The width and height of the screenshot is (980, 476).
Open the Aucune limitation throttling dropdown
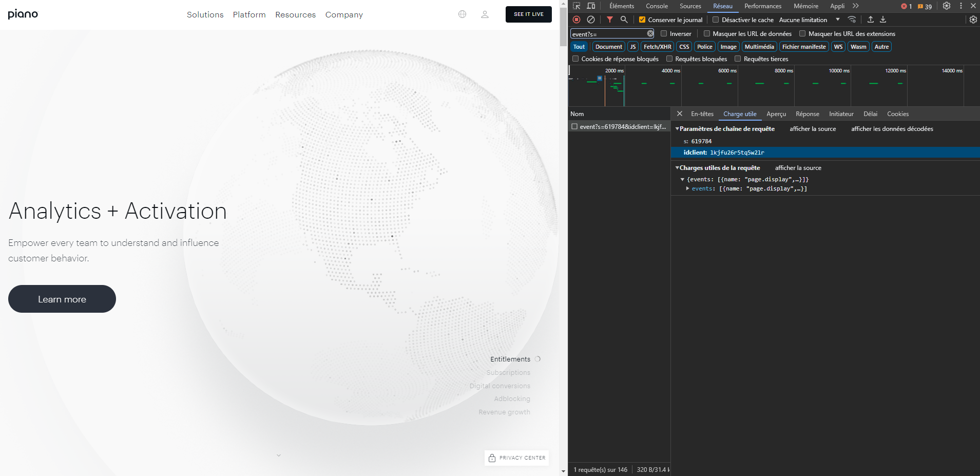(810, 20)
